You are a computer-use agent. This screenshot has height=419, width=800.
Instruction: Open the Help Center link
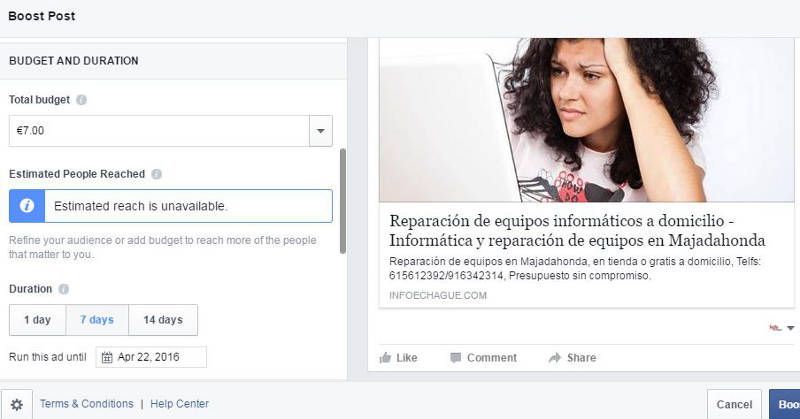(x=180, y=404)
